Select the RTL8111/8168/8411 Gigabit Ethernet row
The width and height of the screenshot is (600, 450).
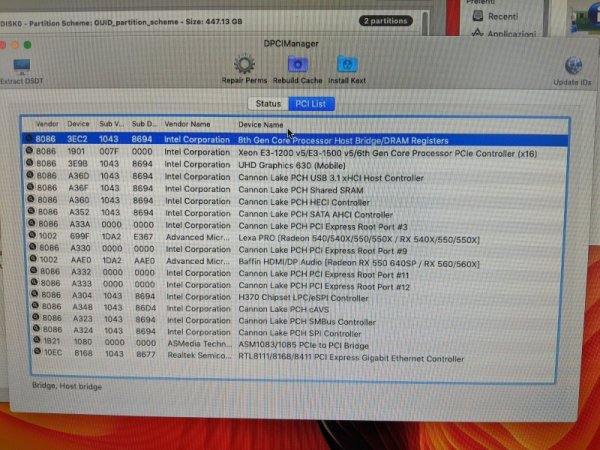[x=295, y=355]
